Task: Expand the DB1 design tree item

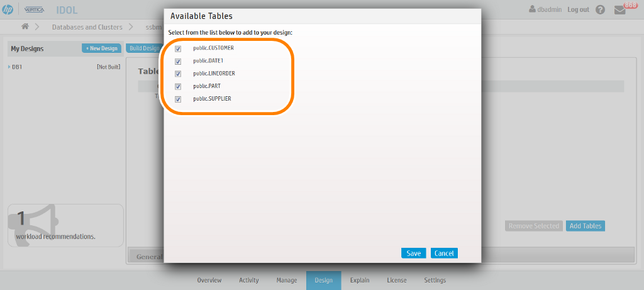Action: click(9, 67)
